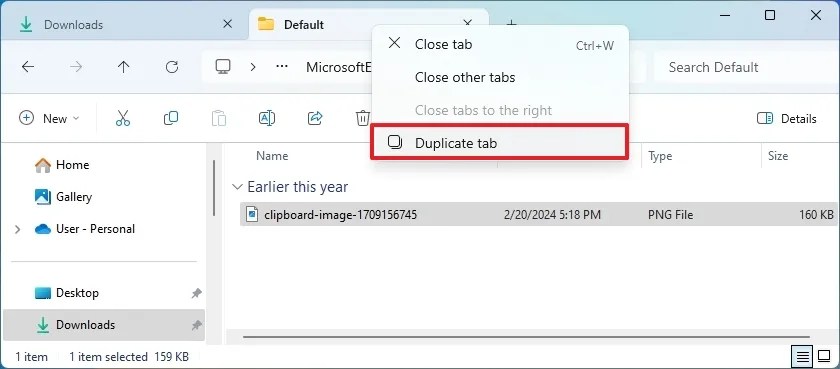The width and height of the screenshot is (840, 369).
Task: Select User - Personal OneDrive item
Action: click(85, 229)
